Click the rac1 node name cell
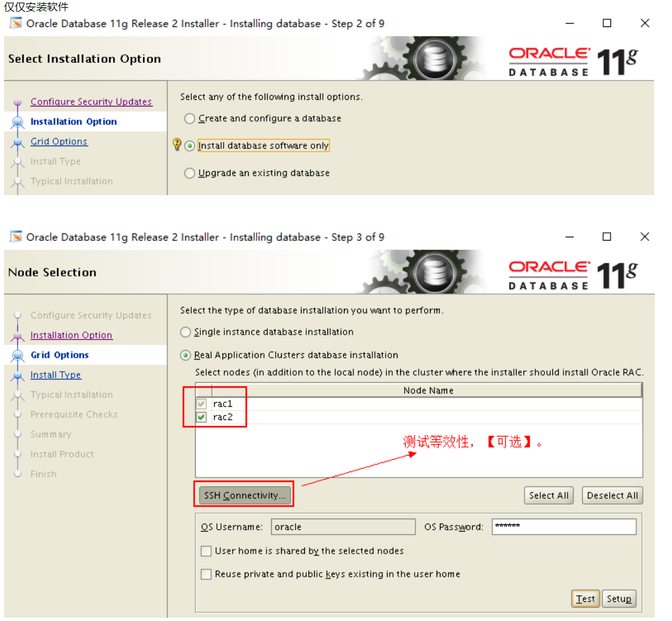The width and height of the screenshot is (672, 621). point(427,404)
